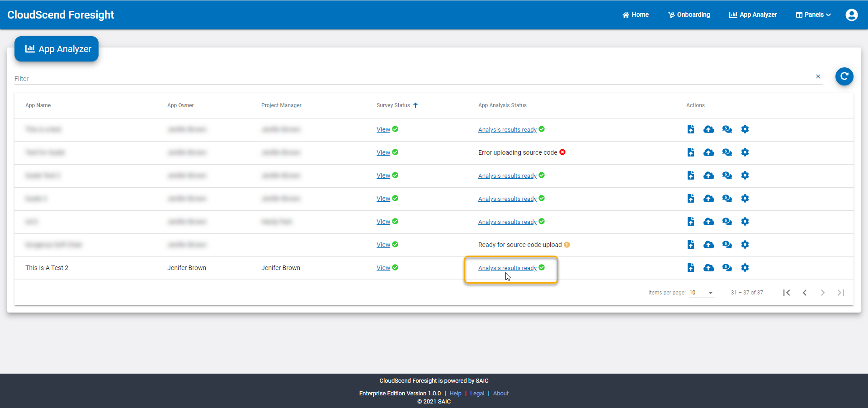Open the gear settings for This Is A Test 2
This screenshot has width=868, height=408.
pos(745,268)
